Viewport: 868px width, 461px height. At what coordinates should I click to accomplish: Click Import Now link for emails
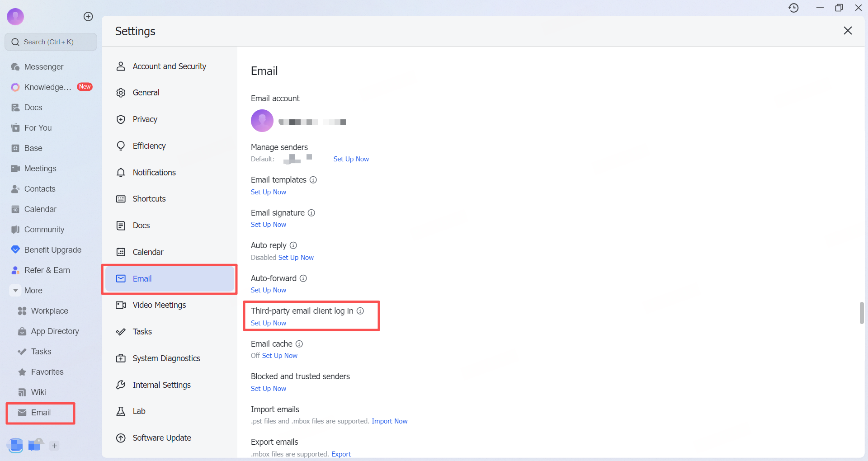pyautogui.click(x=389, y=421)
